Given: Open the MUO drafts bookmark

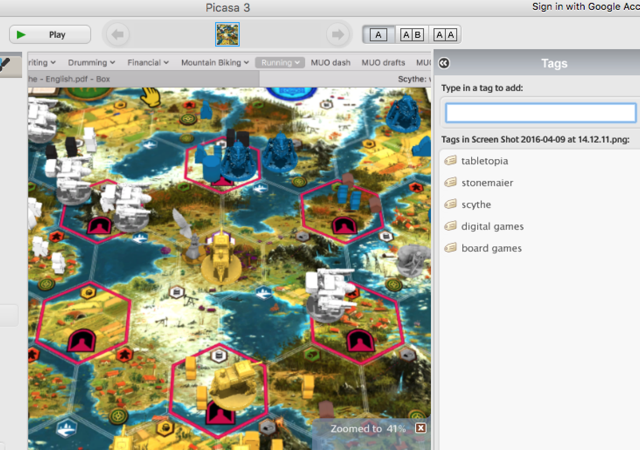Looking at the screenshot, I should pos(383,62).
